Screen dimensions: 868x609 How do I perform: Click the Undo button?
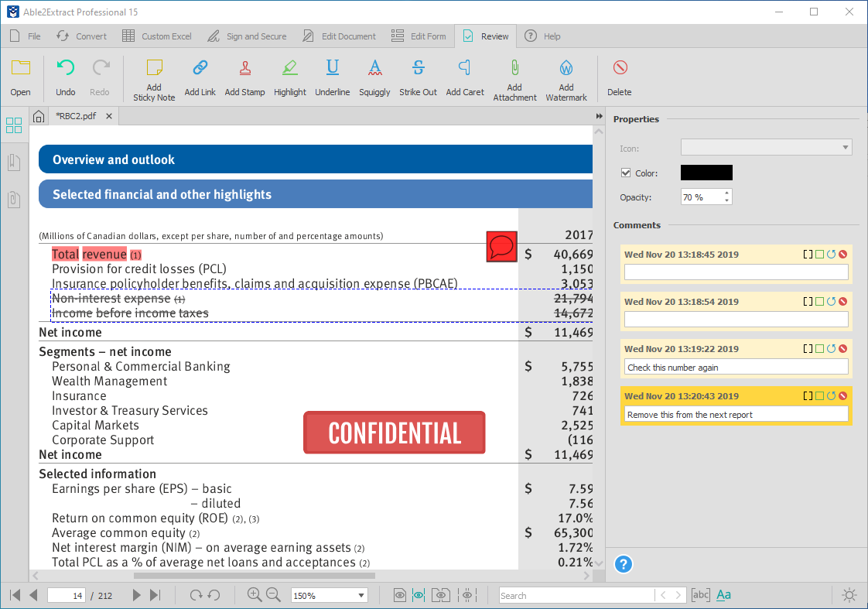click(65, 77)
